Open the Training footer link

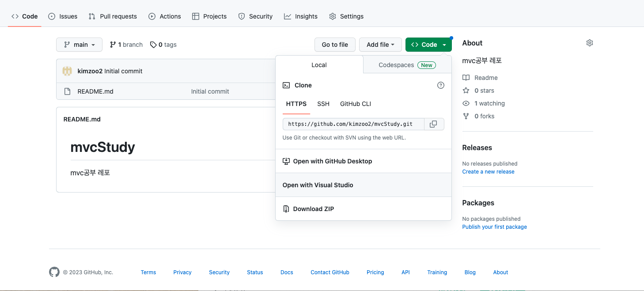[x=437, y=272]
